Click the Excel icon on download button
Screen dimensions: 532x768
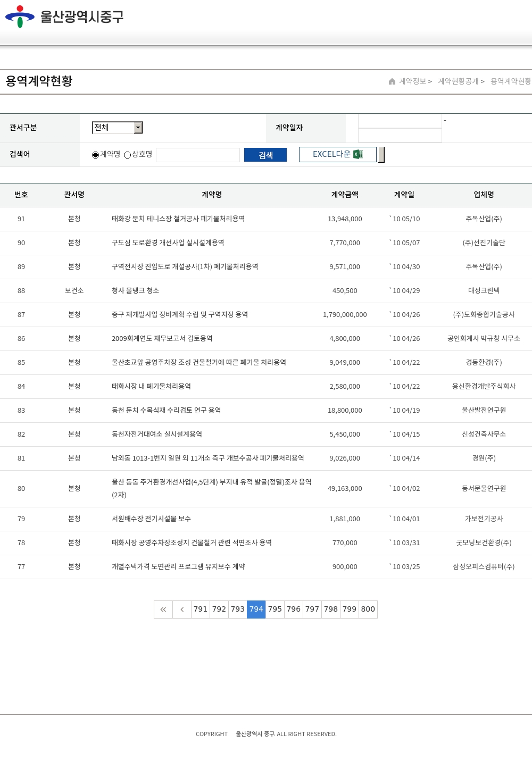pos(358,154)
